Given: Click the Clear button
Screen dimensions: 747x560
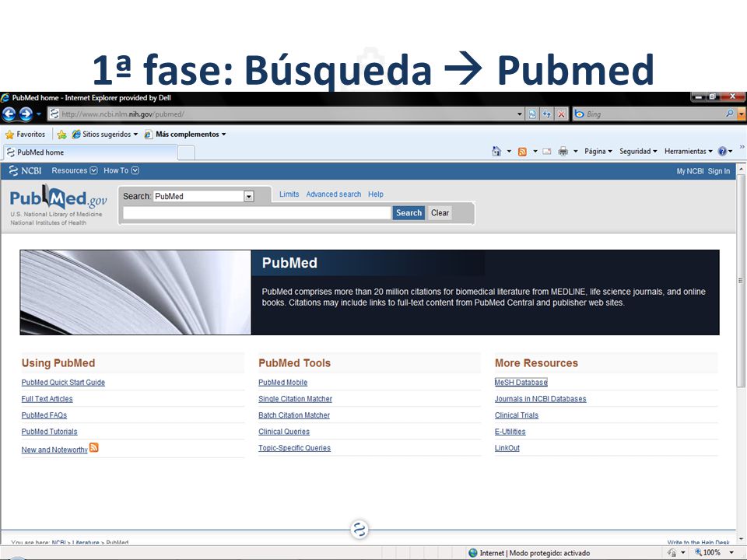Looking at the screenshot, I should coord(440,213).
